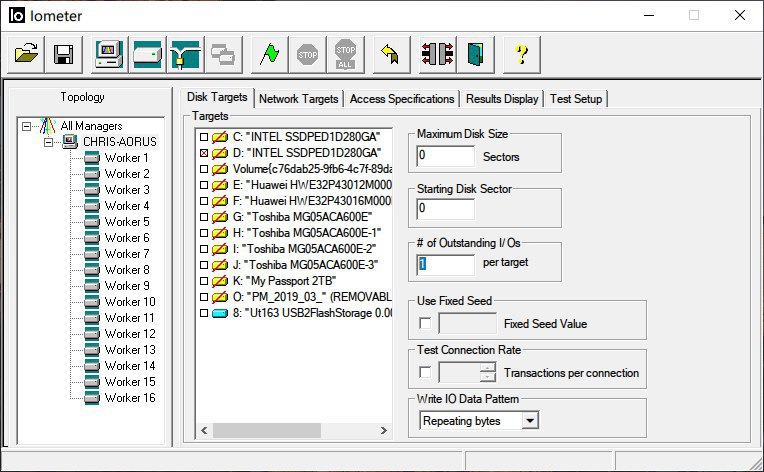764x472 pixels.
Task: Check the 8: Ut163 USB2FlashStorage target
Action: pos(204,313)
